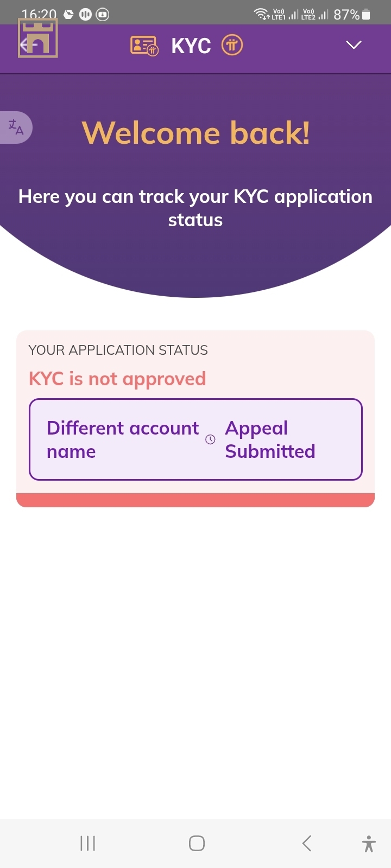The image size is (391, 868).
Task: Tap the Pi coin logo icon
Action: pos(232,45)
